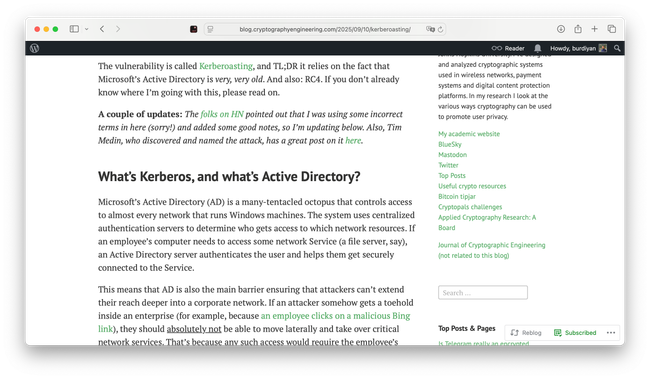Viewport: 650px width, 379px height.
Task: Open the folks on HN link
Action: click(222, 114)
